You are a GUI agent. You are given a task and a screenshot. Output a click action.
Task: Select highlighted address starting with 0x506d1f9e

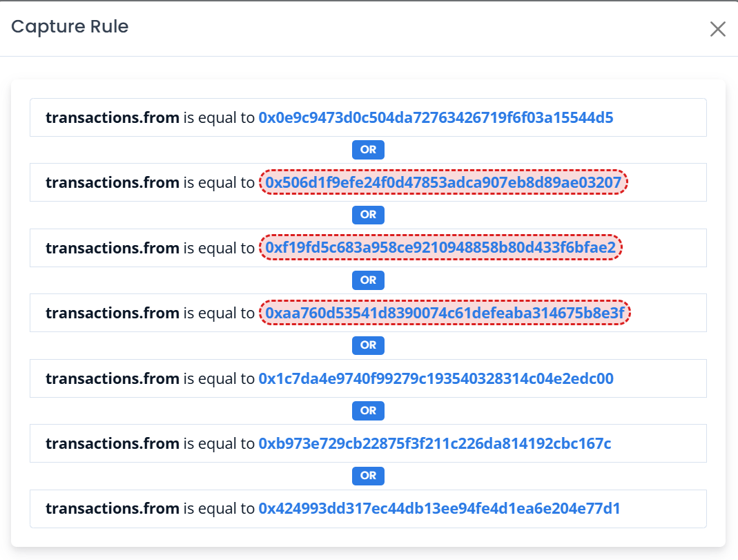(x=445, y=182)
